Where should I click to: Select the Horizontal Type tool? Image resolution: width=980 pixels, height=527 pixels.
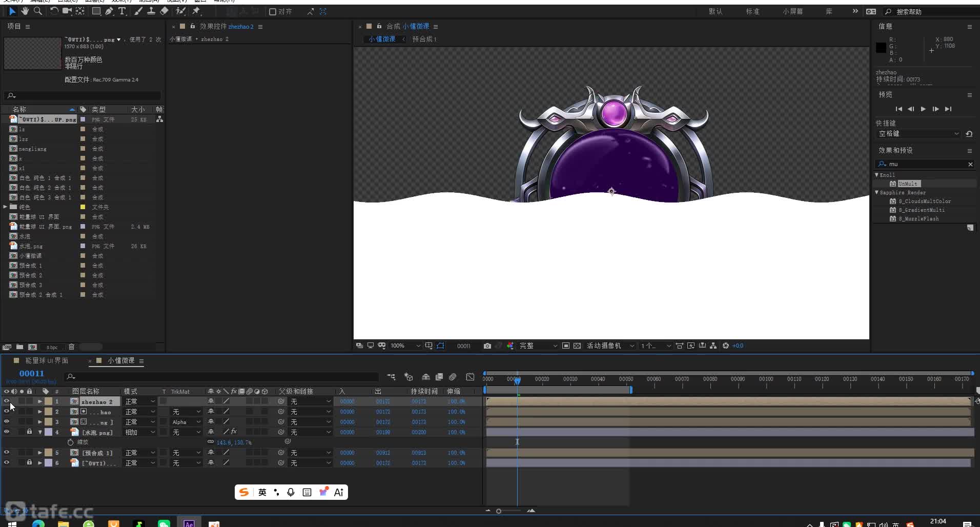pos(122,11)
